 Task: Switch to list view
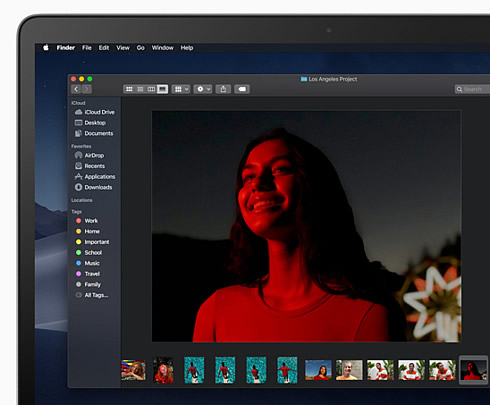[140, 89]
